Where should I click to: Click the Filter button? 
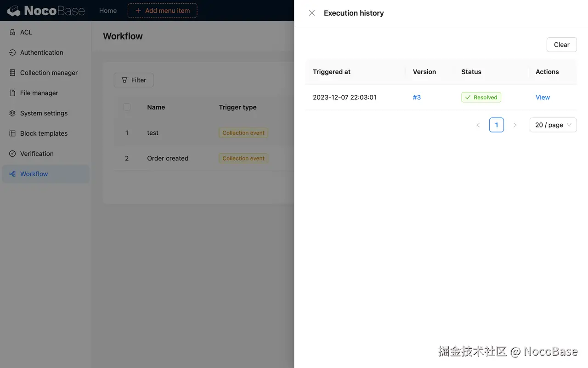point(134,80)
